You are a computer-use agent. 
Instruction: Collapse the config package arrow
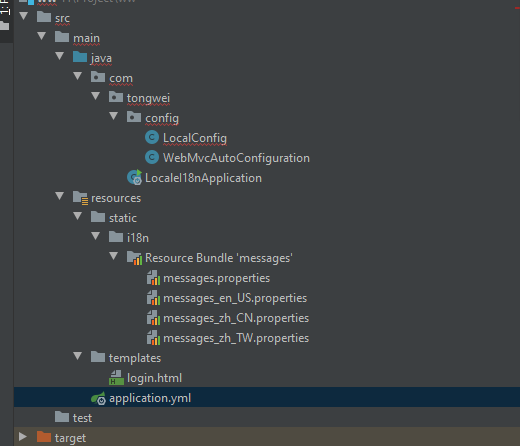[x=114, y=116]
